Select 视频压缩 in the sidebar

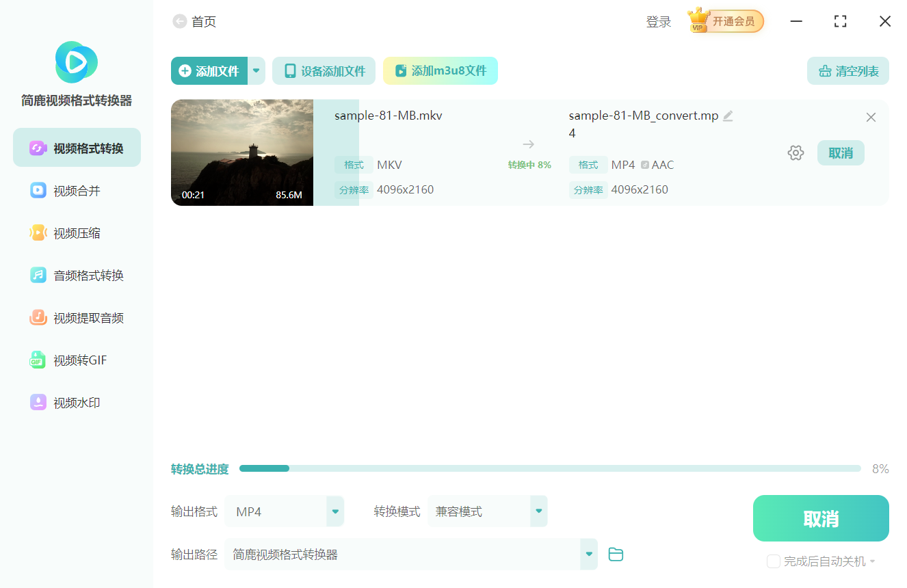[77, 232]
